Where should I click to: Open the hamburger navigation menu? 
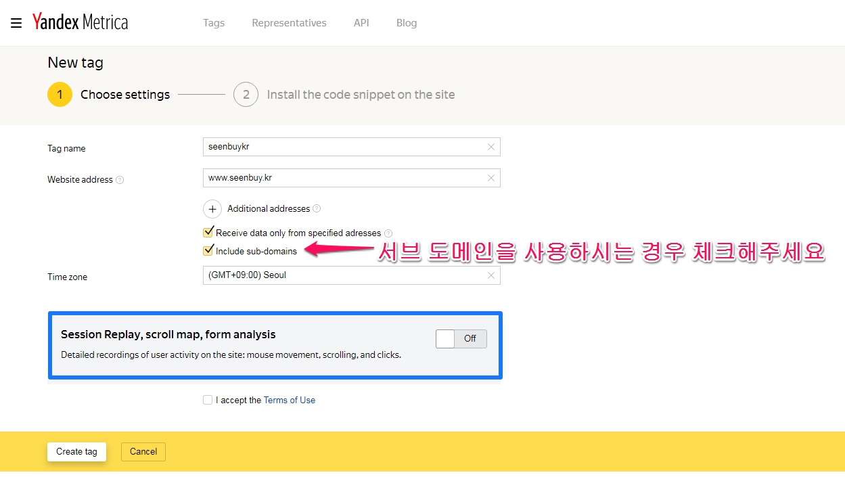[16, 23]
